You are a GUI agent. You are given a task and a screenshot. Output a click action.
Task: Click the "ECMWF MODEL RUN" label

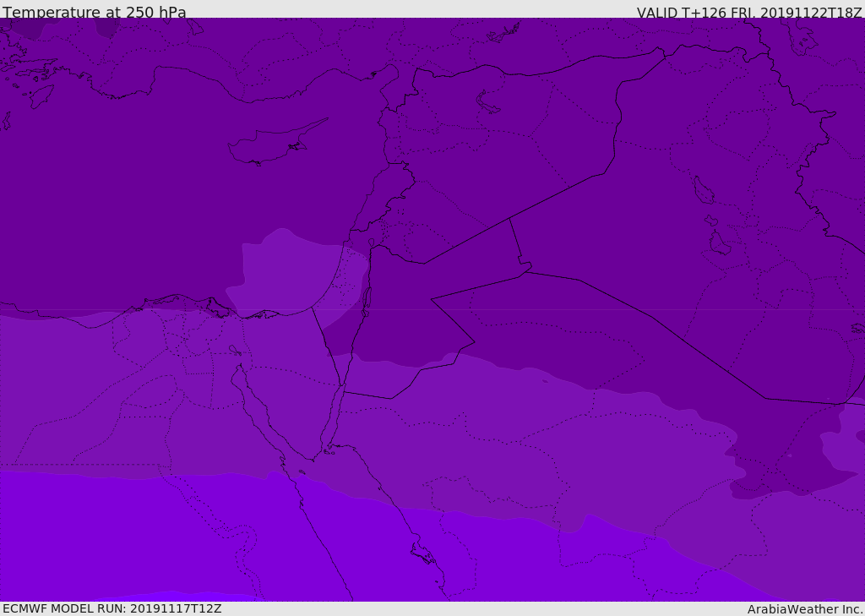pyautogui.click(x=63, y=608)
